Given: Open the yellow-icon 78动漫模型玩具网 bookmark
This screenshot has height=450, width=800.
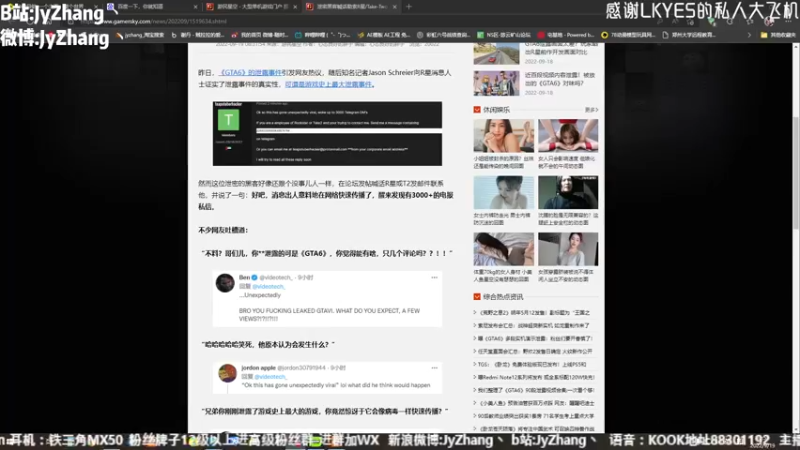Looking at the screenshot, I should click(629, 35).
